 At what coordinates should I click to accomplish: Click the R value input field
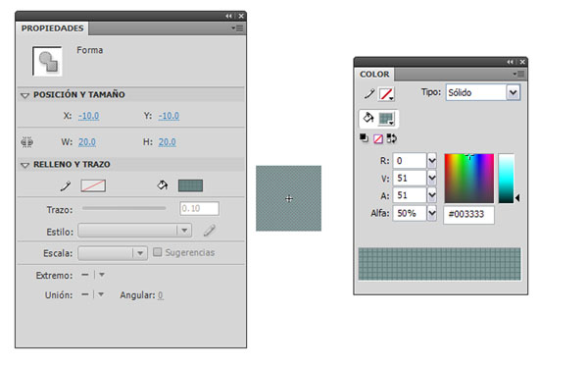click(410, 161)
